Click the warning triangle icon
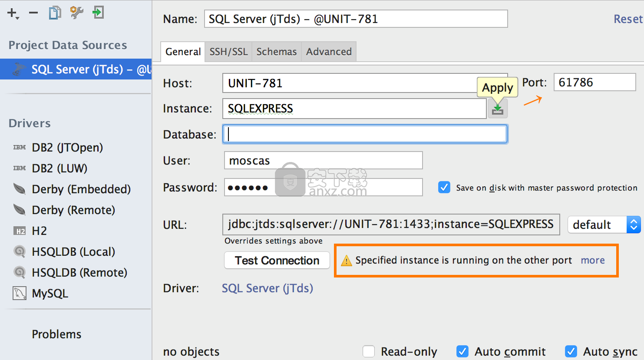 [x=347, y=261]
